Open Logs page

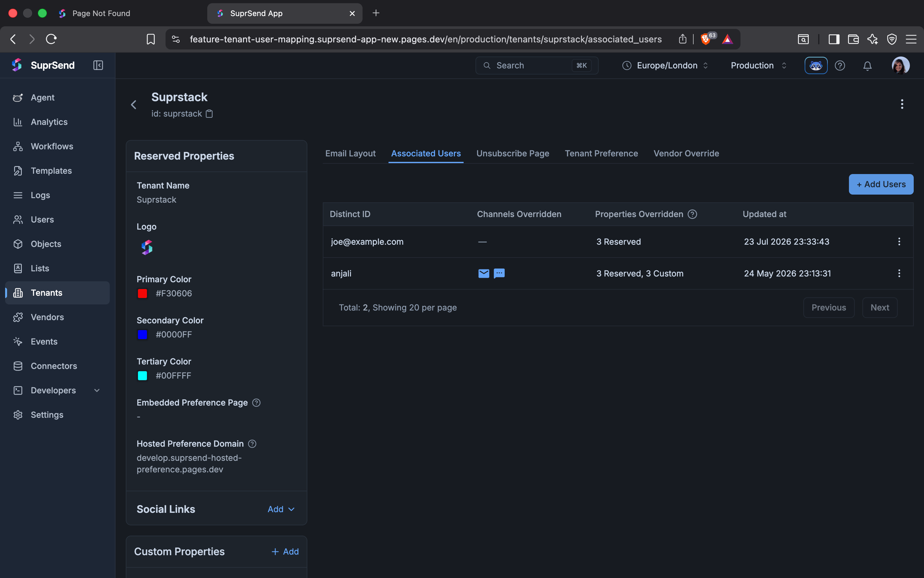(x=57, y=195)
